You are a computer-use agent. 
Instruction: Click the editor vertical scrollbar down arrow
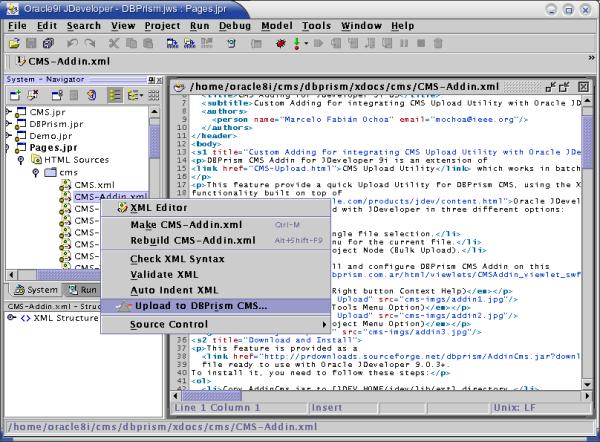point(587,384)
